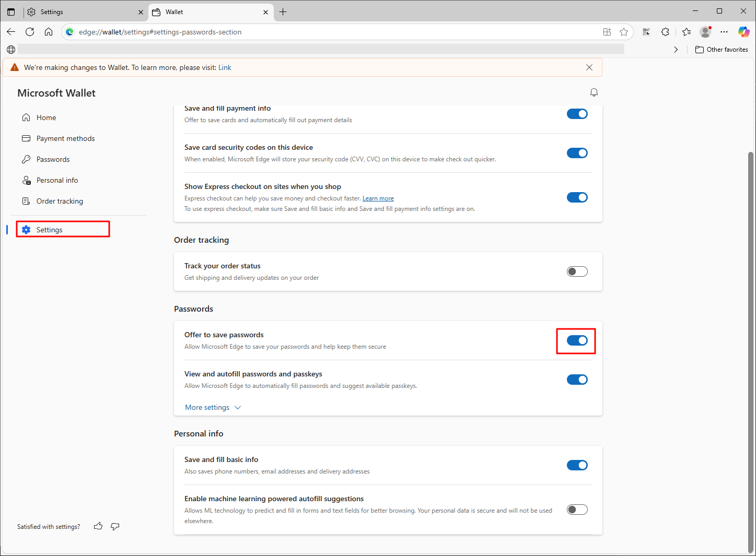Open the Tab actions menu icon
This screenshot has width=756, height=556.
(x=11, y=11)
